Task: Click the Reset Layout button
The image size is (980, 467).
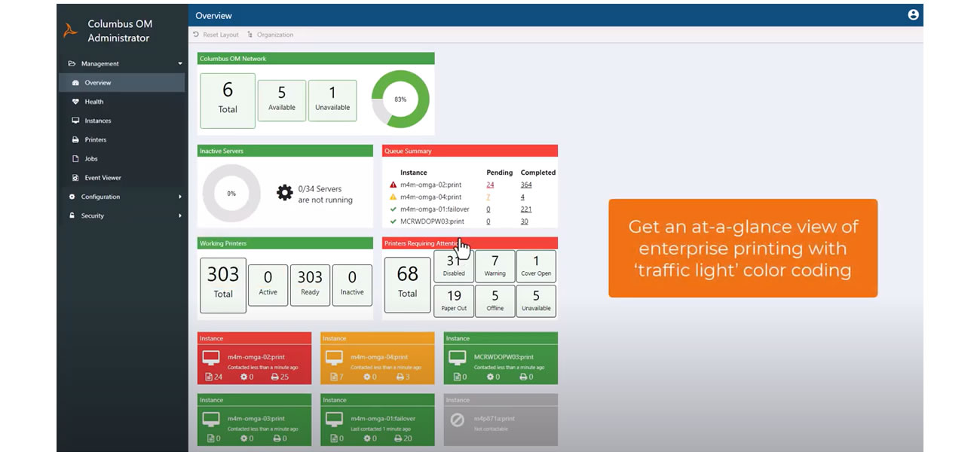Action: 216,35
